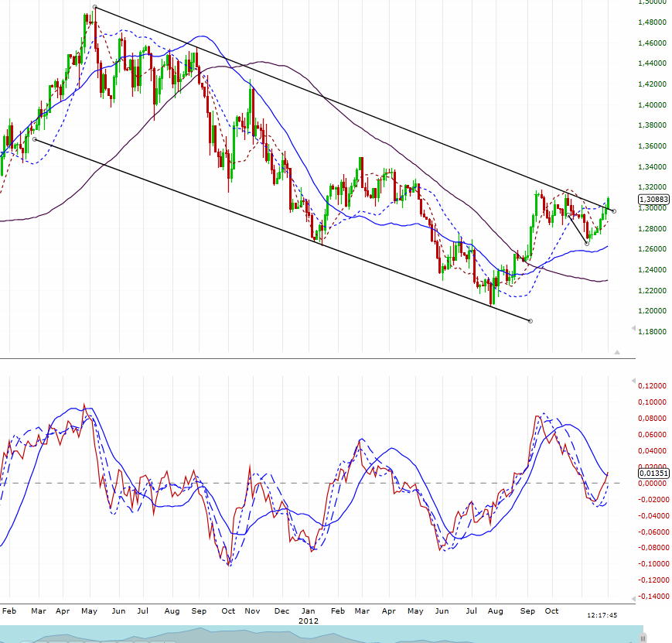Select the gray scroll triangle on the price axis
This screenshot has width=672, height=643.
click(616, 351)
